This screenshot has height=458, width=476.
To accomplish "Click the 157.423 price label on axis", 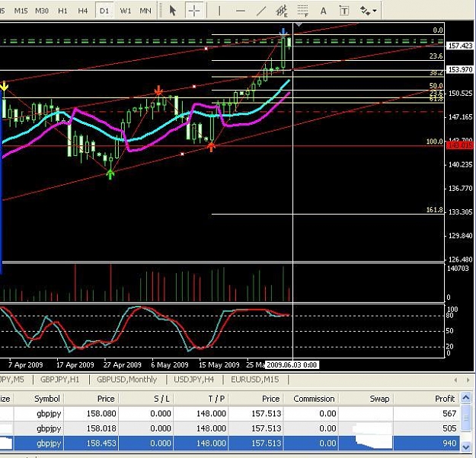I will 460,46.
